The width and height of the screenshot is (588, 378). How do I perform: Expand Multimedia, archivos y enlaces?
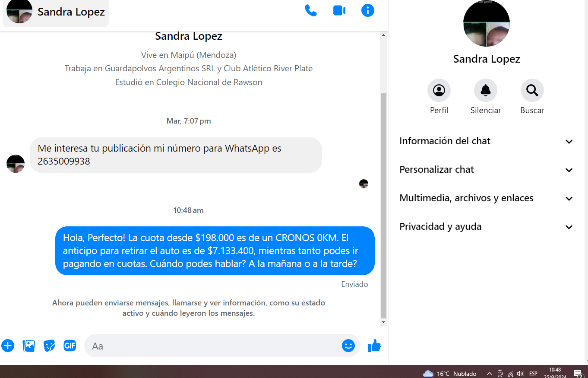point(486,198)
